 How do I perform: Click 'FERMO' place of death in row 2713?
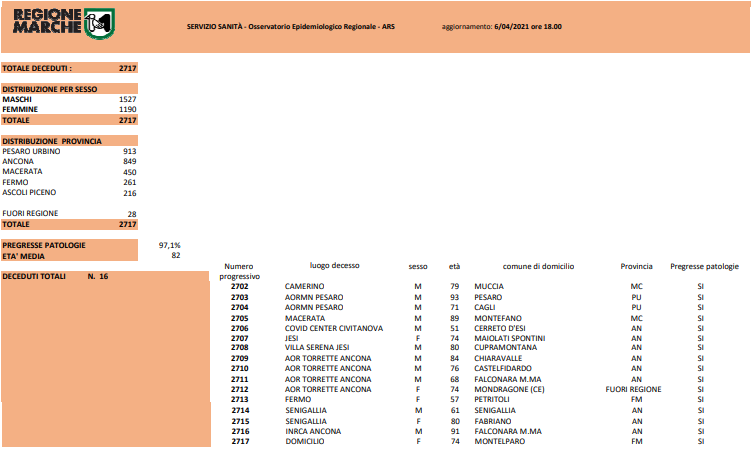pyautogui.click(x=298, y=399)
